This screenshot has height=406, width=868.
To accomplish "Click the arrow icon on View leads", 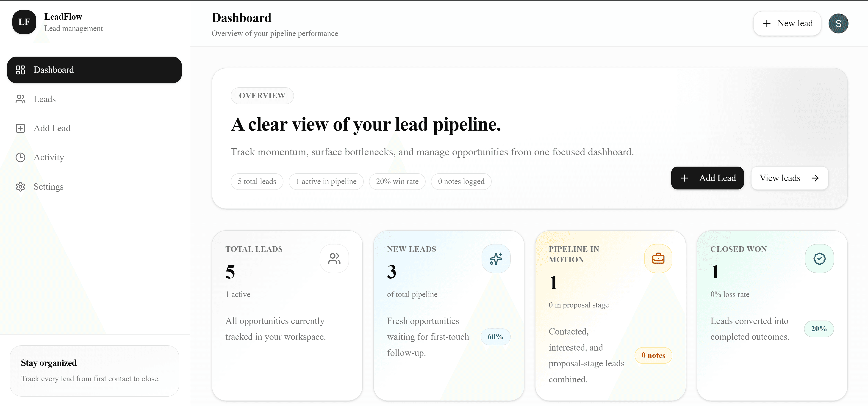I will pos(815,178).
